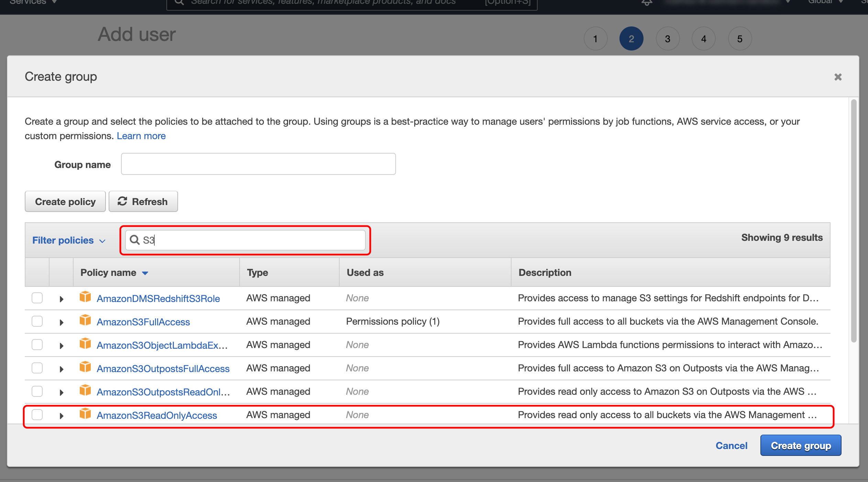Expand the AmazonS3FullAccess policy details

tap(62, 323)
